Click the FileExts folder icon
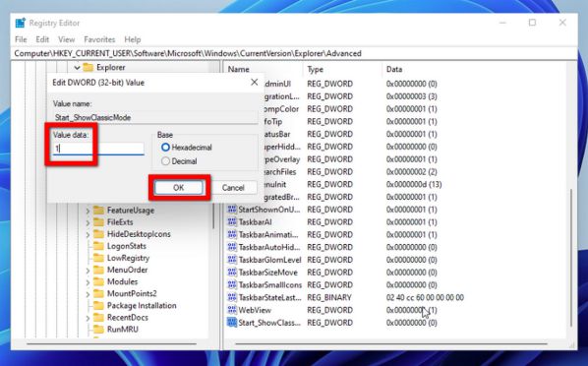Image resolution: width=588 pixels, height=366 pixels. (98, 222)
